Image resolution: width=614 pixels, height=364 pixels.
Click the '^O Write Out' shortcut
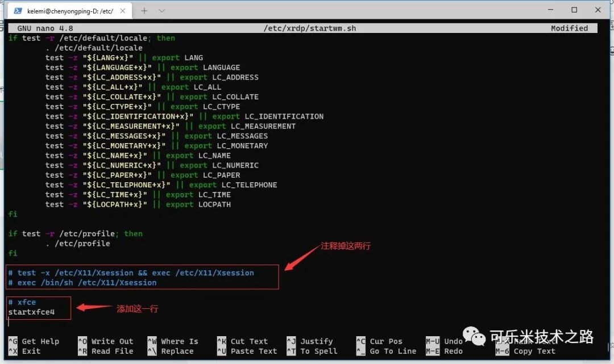pos(106,341)
